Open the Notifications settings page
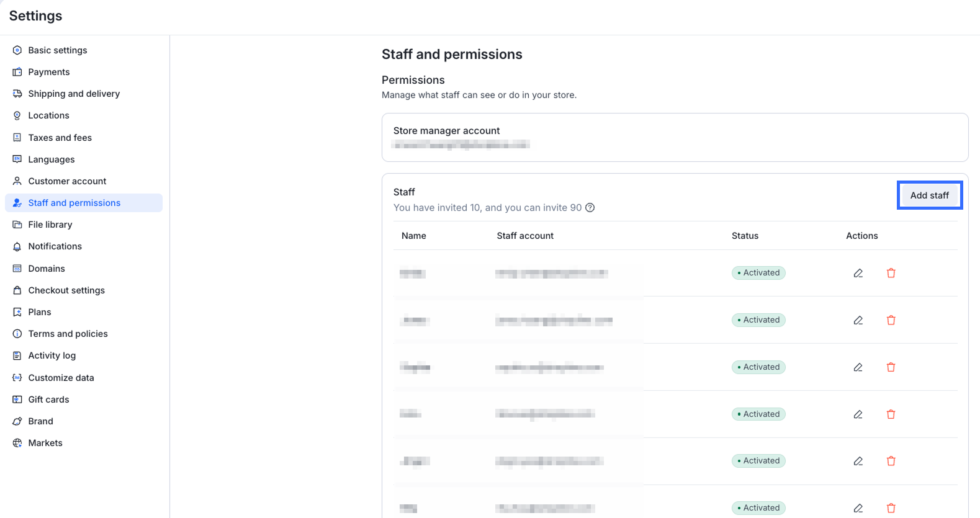The height and width of the screenshot is (518, 980). [55, 246]
